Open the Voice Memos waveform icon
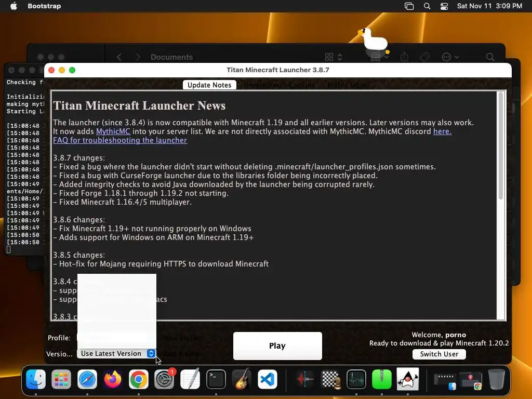 (304, 379)
